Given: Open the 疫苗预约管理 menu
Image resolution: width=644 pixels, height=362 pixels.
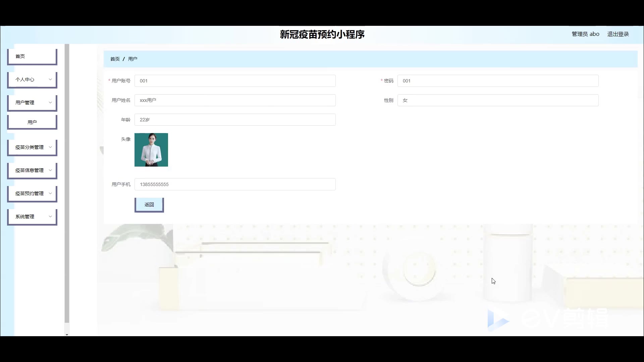Looking at the screenshot, I should (x=30, y=193).
